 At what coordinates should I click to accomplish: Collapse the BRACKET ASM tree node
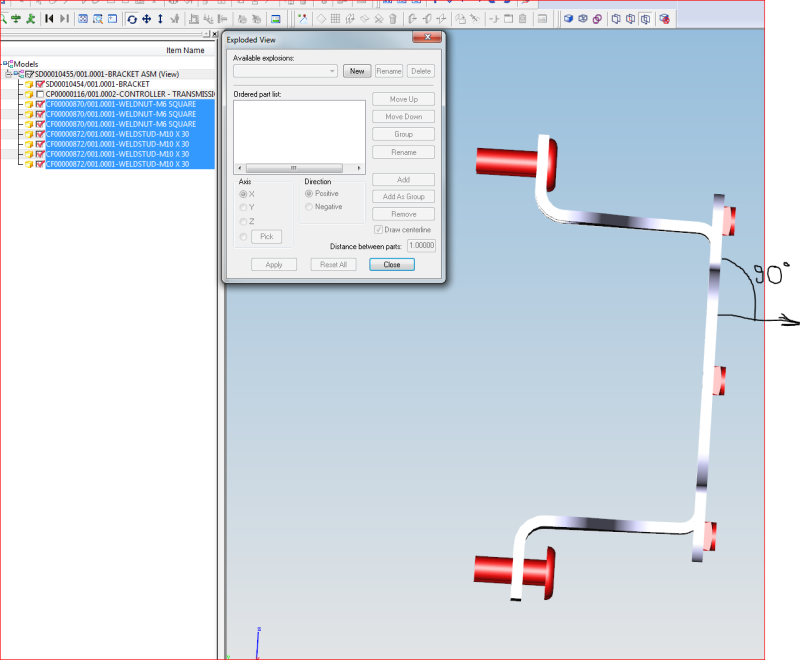click(8, 74)
